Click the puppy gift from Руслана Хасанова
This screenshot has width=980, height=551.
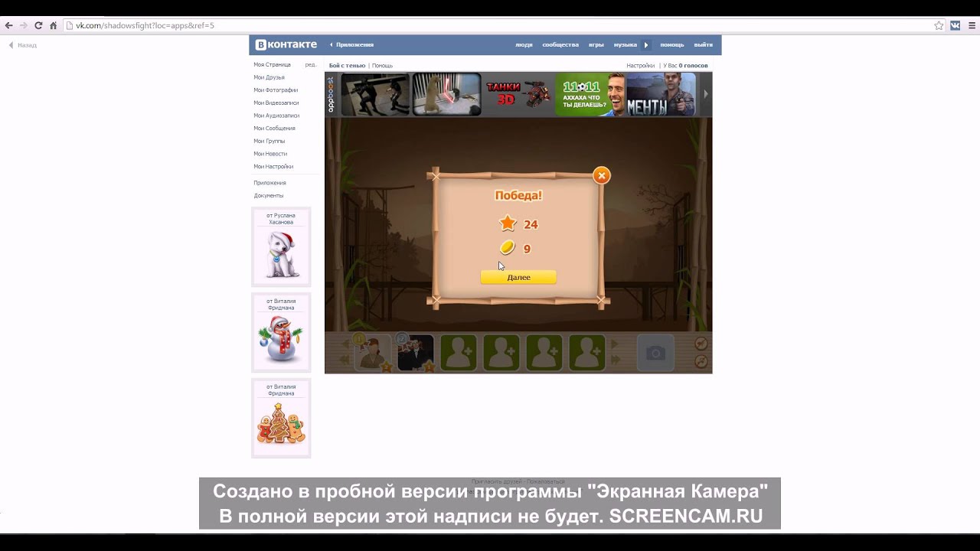click(281, 253)
